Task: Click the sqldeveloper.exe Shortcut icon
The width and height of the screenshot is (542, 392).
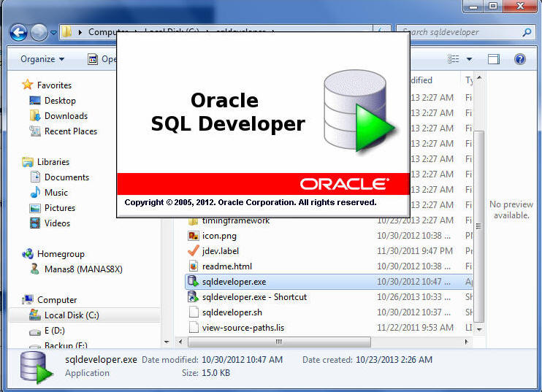Action: 194,296
